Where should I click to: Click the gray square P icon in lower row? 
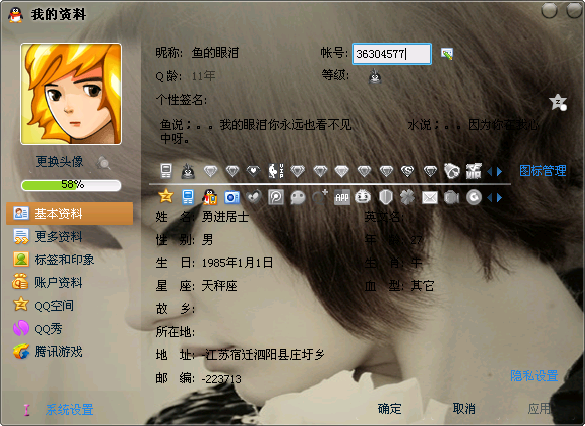click(276, 197)
